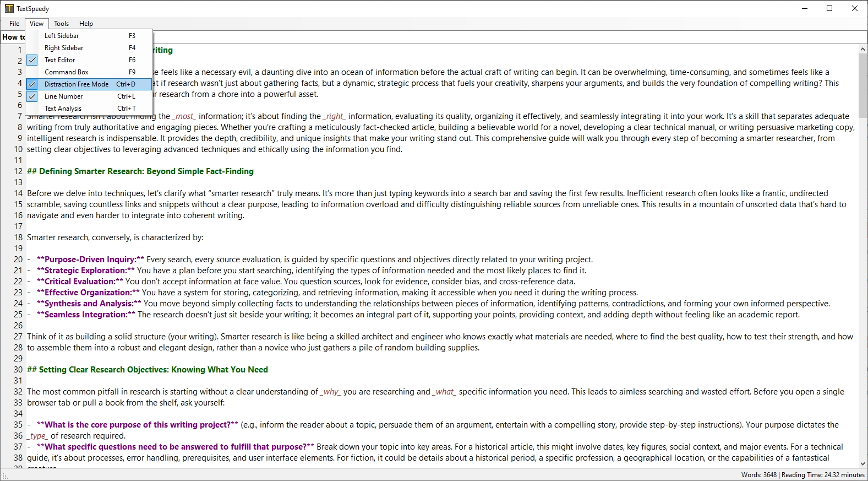Select Left Sidebar in View menu

(x=89, y=36)
